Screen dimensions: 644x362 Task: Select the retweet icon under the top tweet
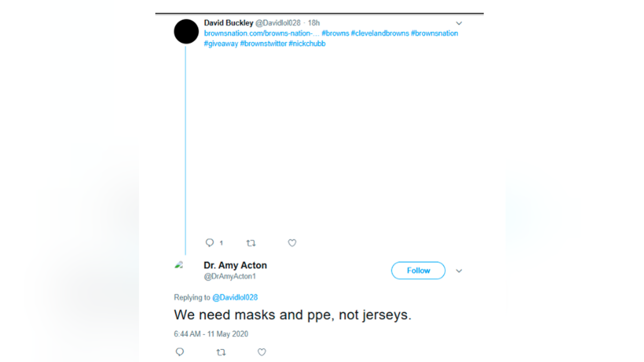[251, 243]
